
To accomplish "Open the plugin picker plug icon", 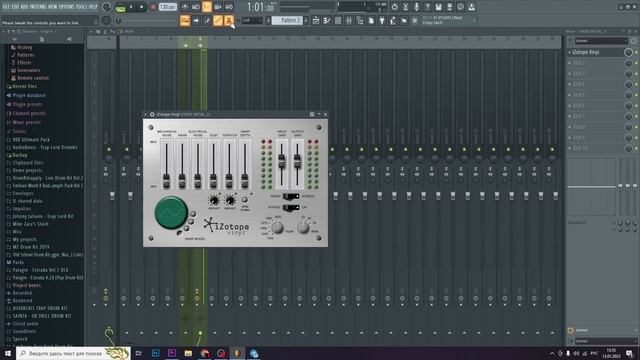I will (x=382, y=20).
